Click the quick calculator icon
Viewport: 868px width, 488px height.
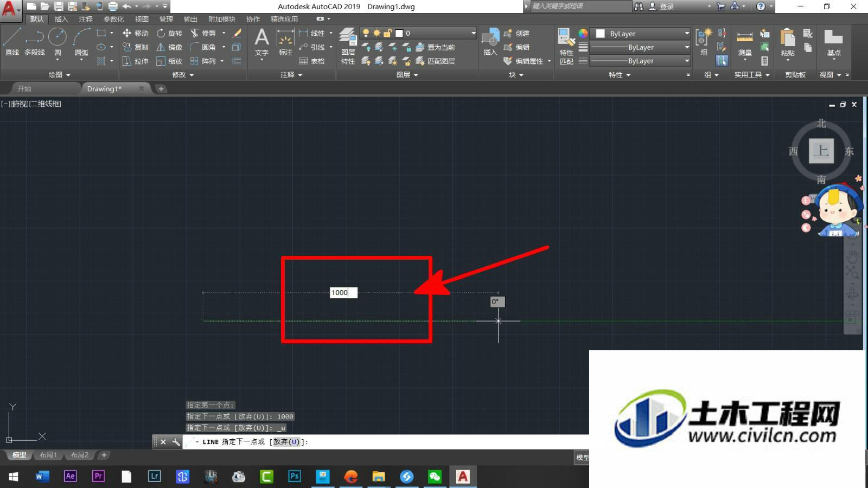pyautogui.click(x=764, y=61)
